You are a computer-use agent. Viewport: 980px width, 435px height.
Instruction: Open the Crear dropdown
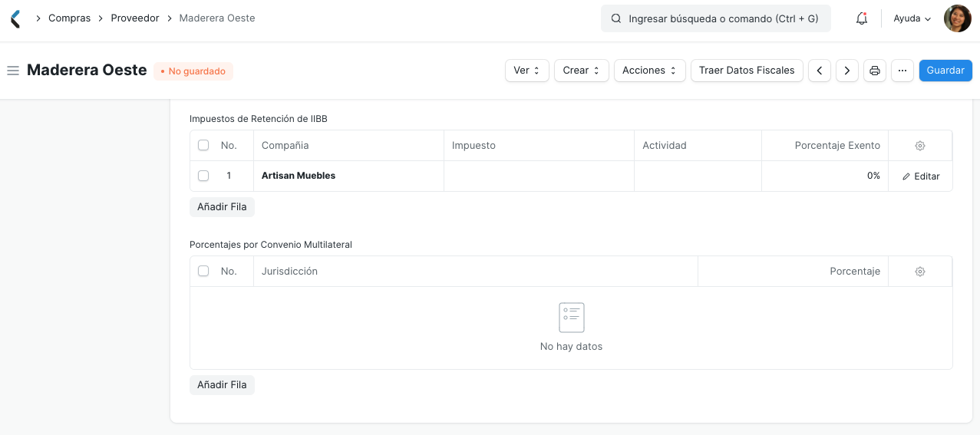pyautogui.click(x=582, y=71)
